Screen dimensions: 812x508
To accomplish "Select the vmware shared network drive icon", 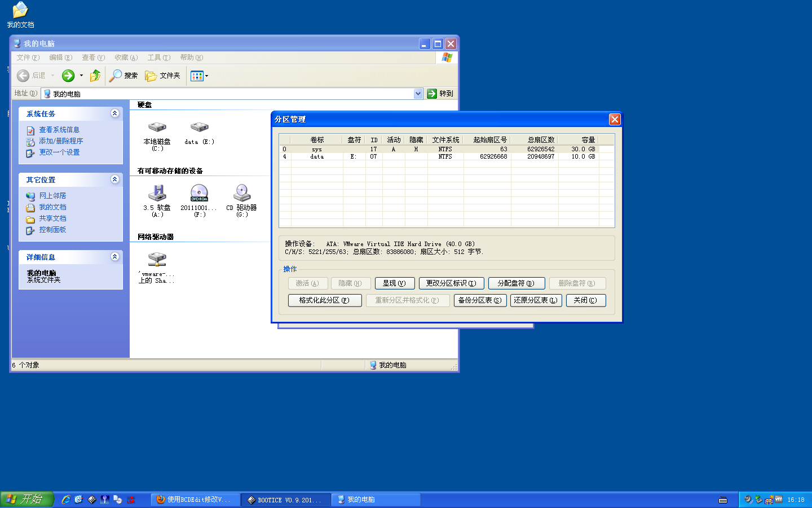I will coord(157,259).
